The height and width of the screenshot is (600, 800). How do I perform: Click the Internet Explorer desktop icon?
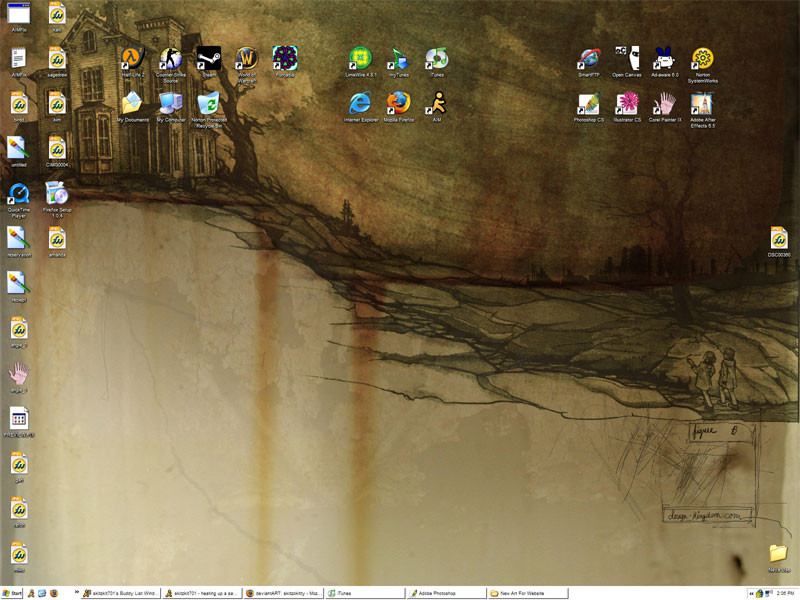pyautogui.click(x=361, y=104)
